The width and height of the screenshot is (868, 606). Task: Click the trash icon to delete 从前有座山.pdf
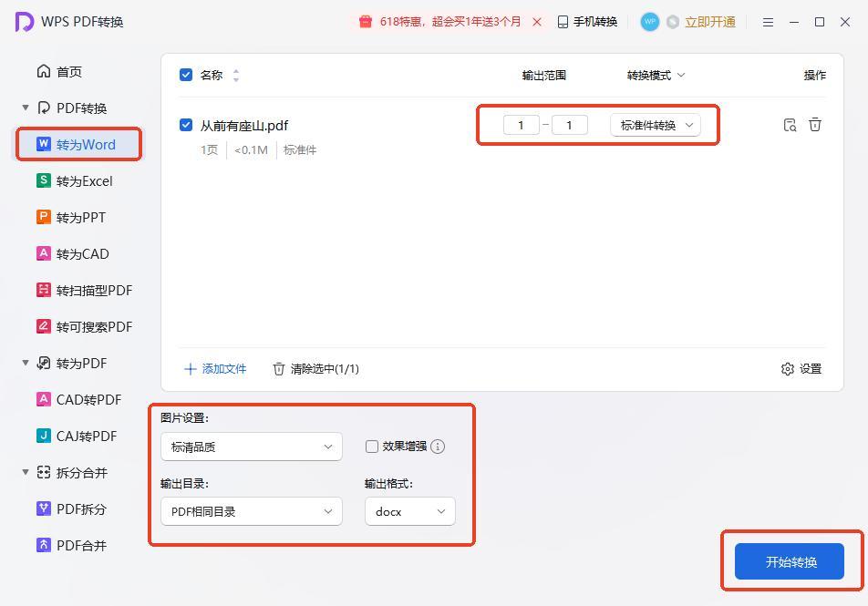click(815, 125)
